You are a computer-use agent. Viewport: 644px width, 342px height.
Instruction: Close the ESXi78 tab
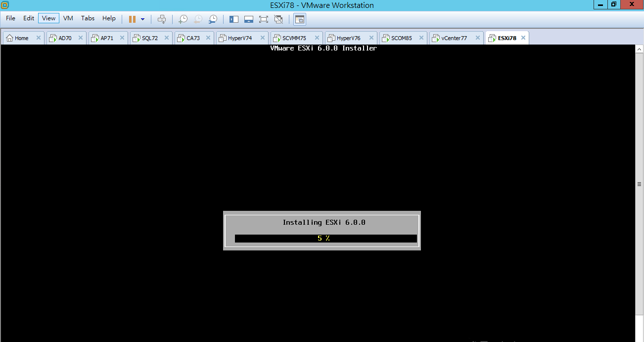(x=523, y=38)
